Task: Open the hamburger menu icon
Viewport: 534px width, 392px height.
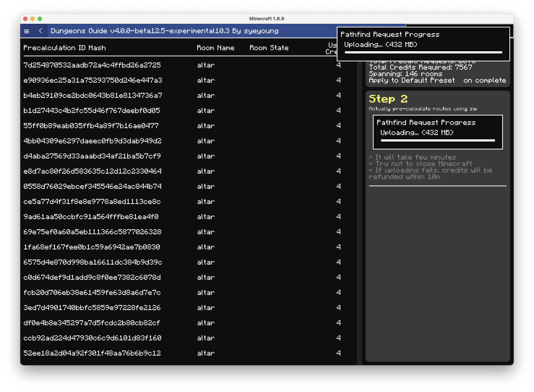Action: tap(27, 31)
